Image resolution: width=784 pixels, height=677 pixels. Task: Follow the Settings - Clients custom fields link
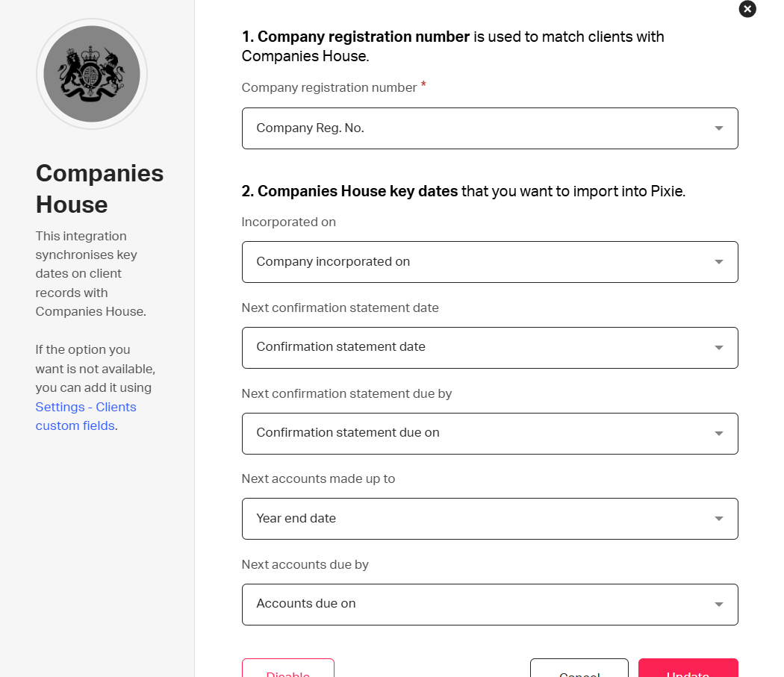[x=86, y=417]
